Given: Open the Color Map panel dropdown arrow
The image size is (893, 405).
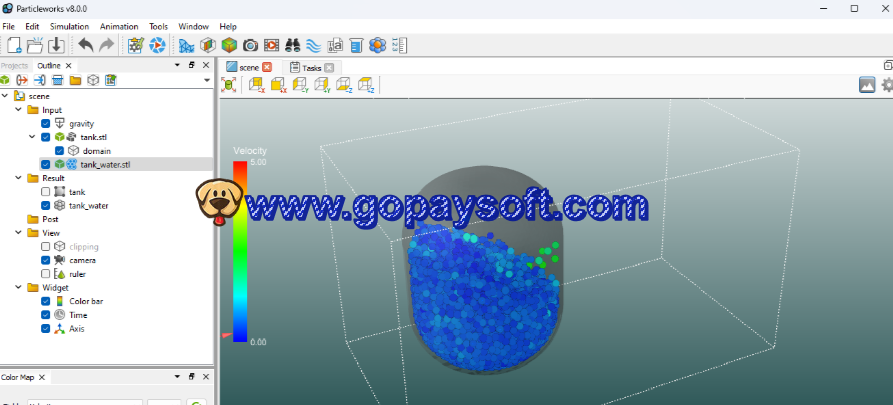Looking at the screenshot, I should (177, 377).
